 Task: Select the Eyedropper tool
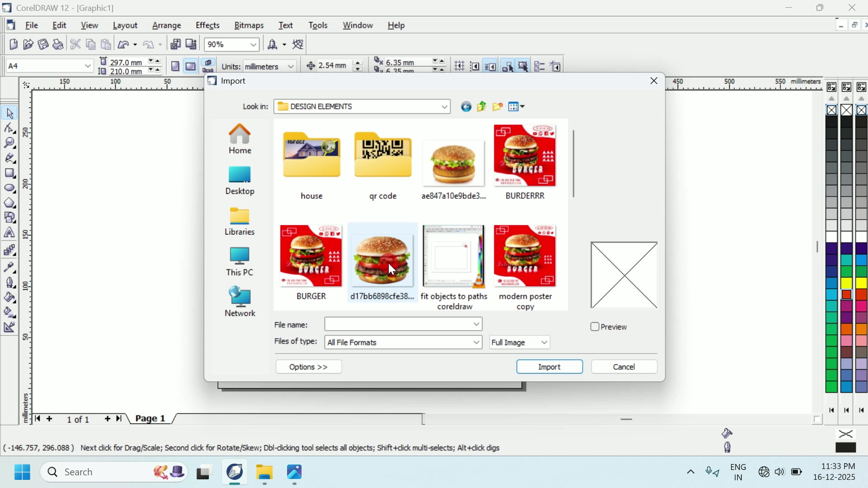tap(10, 267)
